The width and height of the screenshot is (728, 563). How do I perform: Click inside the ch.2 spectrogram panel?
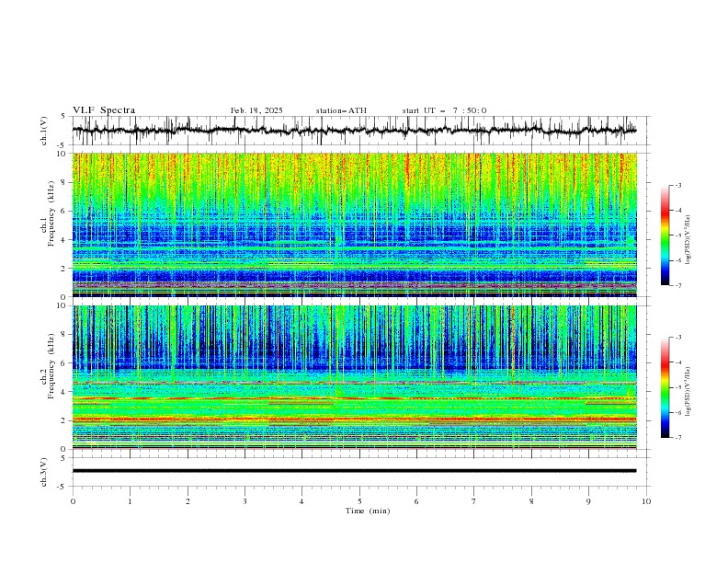355,377
